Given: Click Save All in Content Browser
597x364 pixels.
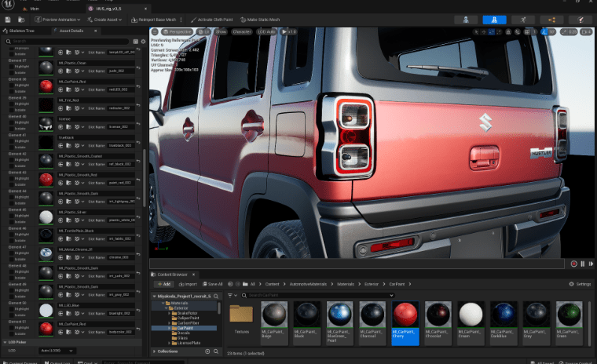Looking at the screenshot, I should click(x=212, y=284).
